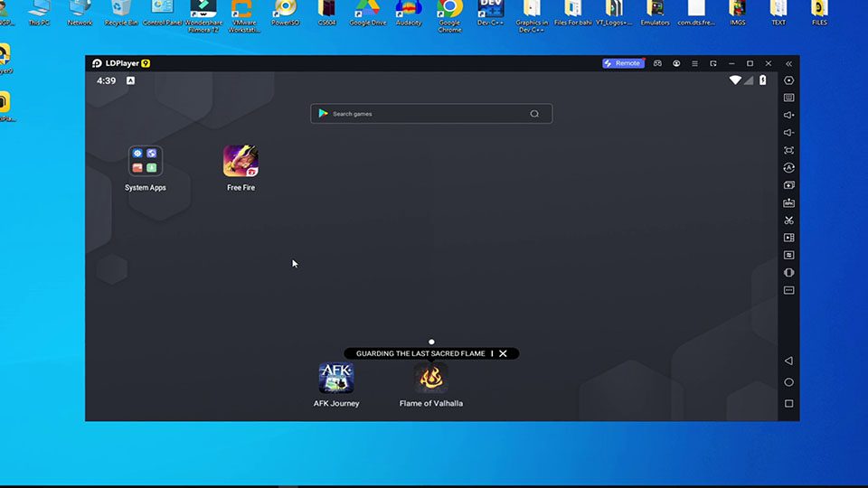Viewport: 868px width, 488px height.
Task: Click the Android home circle button
Action: [788, 382]
